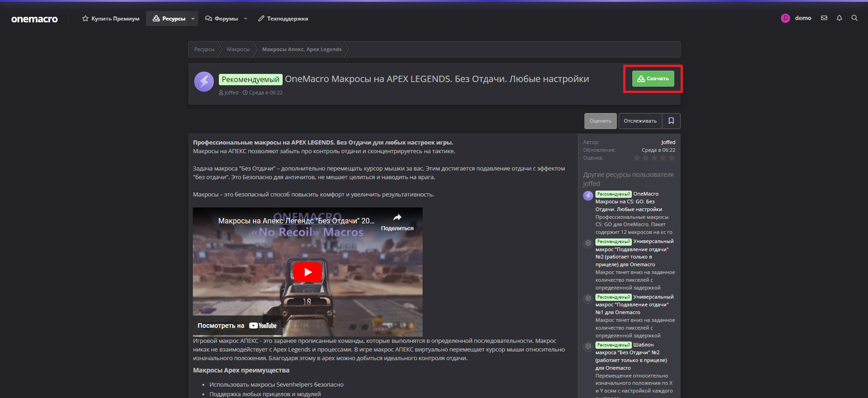Open the demo user avatar
Viewport: 868px width, 398px height.
click(785, 18)
